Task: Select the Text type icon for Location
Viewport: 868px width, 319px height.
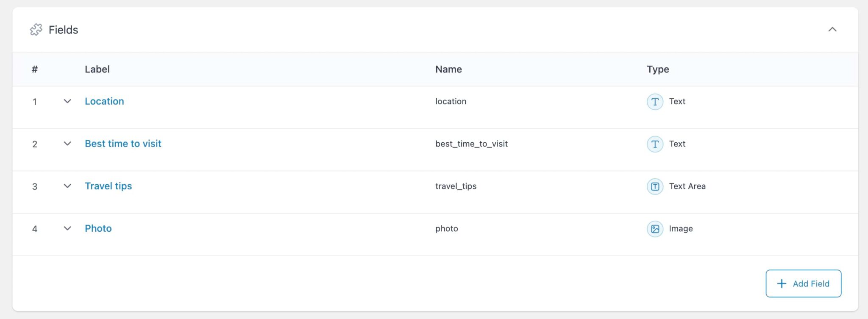Action: click(x=655, y=102)
